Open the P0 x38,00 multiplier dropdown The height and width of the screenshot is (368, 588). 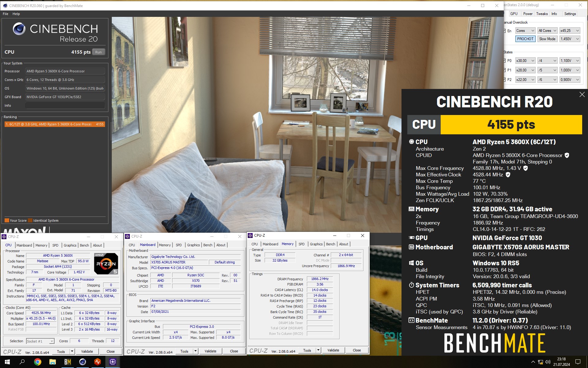click(525, 61)
